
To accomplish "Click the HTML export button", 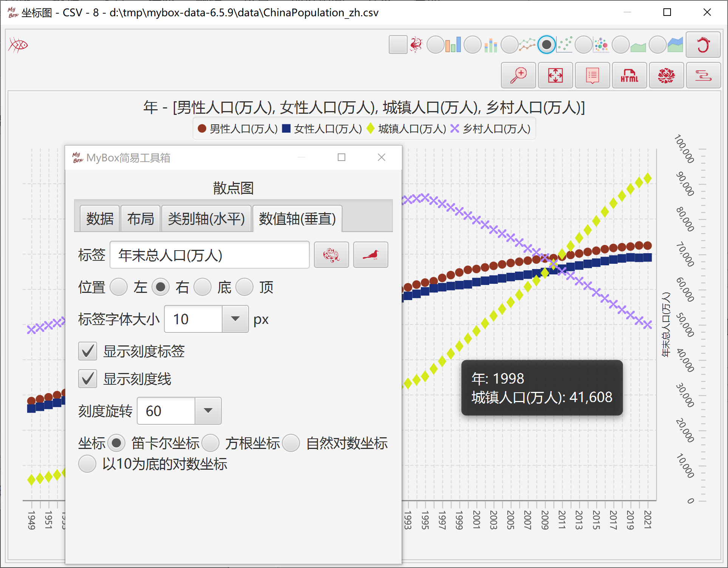I will point(629,75).
